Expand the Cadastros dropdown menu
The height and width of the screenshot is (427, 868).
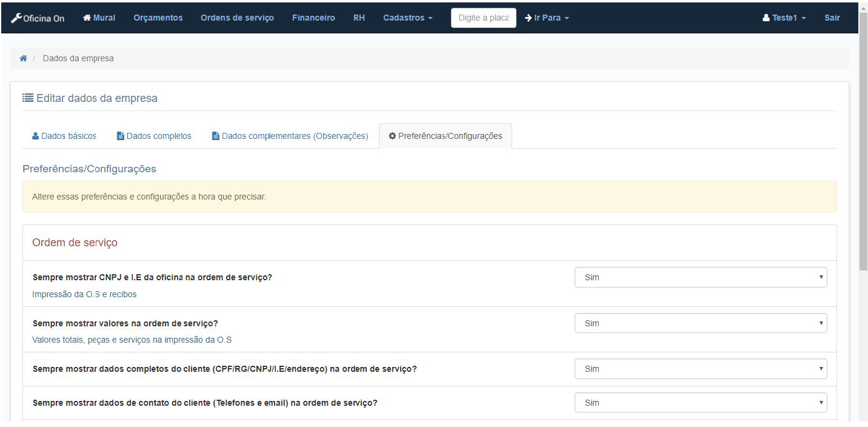(407, 18)
